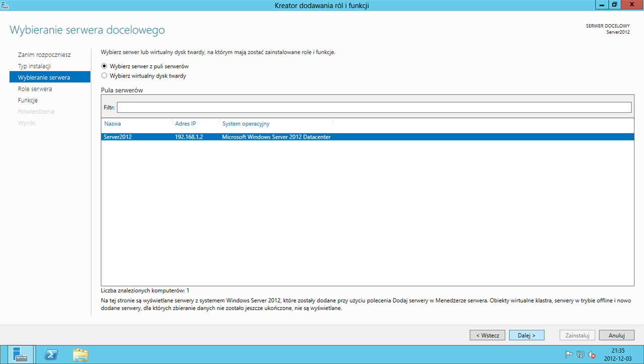Open File Explorer from the taskbar

(80, 354)
